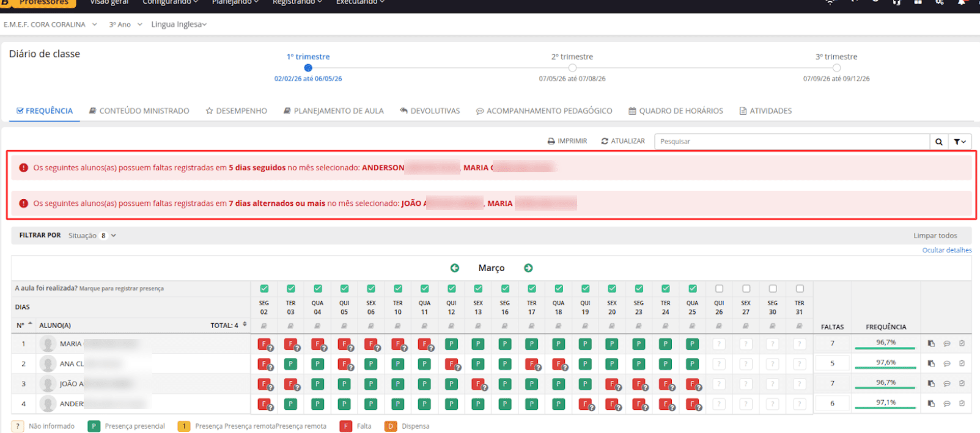Check the class held box for TER 31

tap(800, 289)
